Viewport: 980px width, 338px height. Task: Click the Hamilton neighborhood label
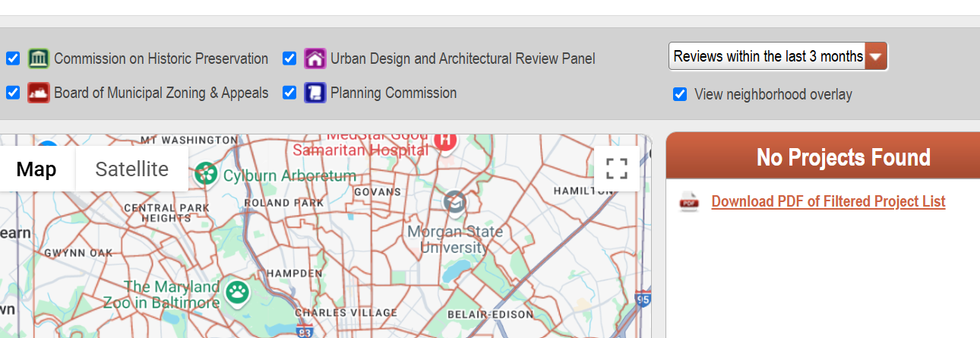[584, 191]
